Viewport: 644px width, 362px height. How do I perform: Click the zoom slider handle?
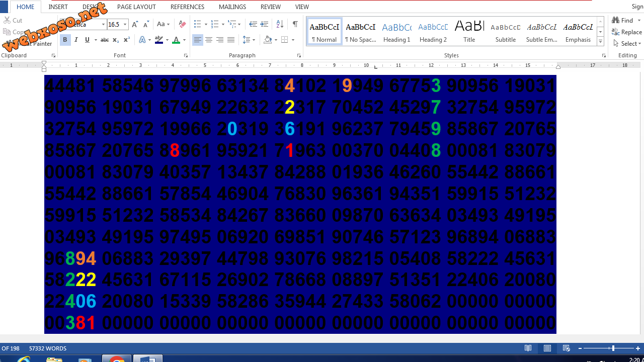613,348
